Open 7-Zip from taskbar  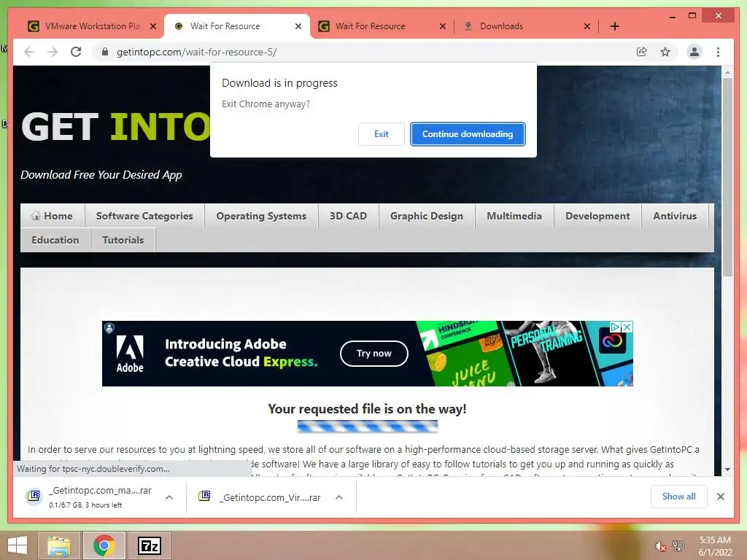[x=150, y=545]
